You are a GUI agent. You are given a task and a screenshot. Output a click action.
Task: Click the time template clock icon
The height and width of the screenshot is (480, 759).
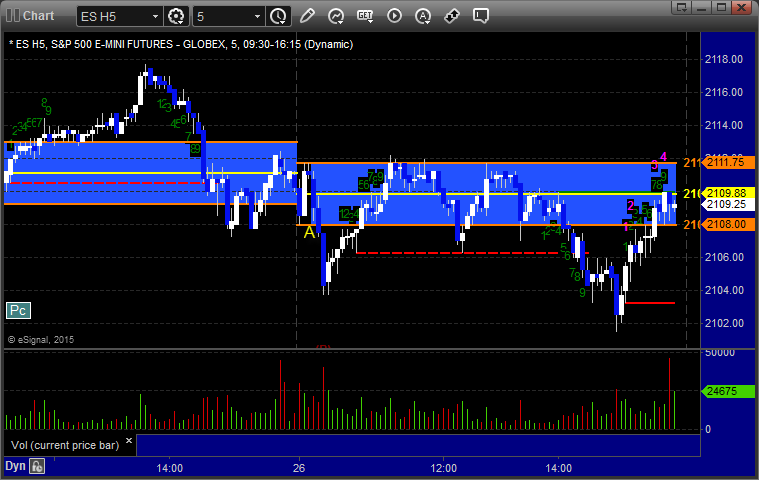(277, 16)
